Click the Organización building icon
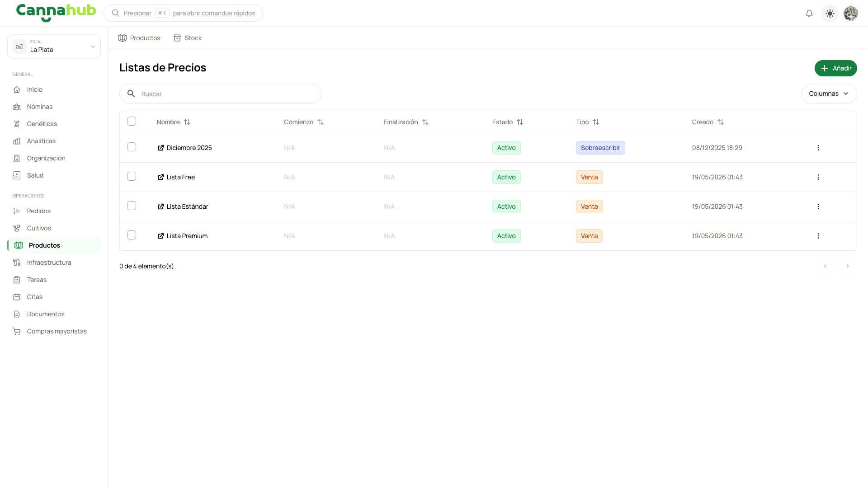The height and width of the screenshot is (488, 868). coord(17,158)
